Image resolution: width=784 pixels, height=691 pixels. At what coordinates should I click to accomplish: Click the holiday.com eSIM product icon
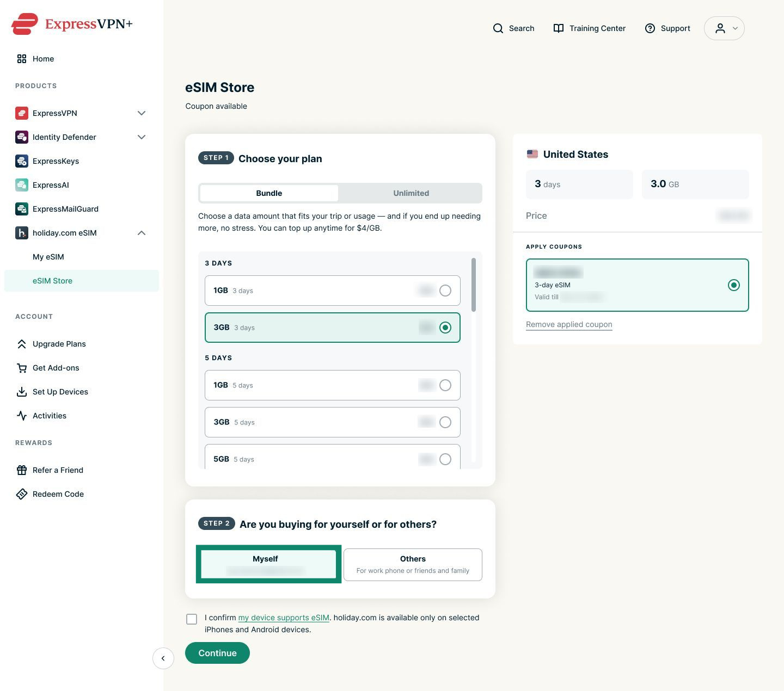tap(22, 233)
